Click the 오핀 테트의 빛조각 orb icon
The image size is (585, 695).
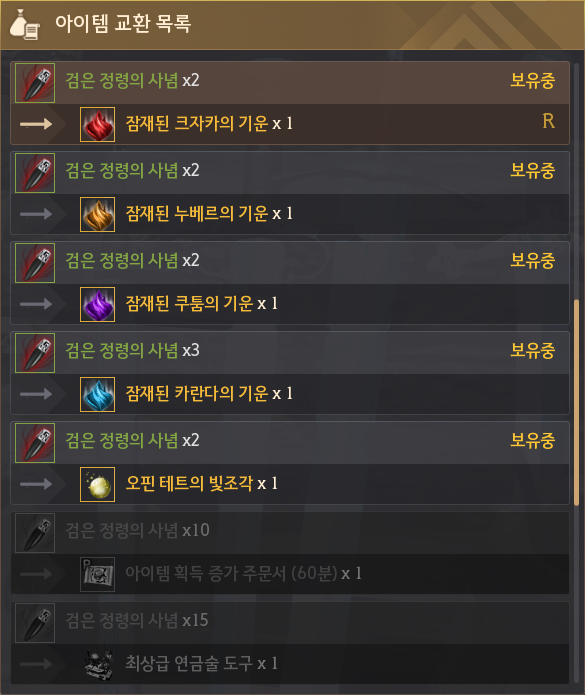(x=98, y=484)
